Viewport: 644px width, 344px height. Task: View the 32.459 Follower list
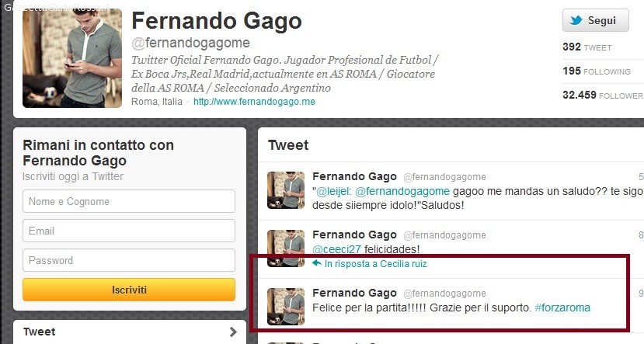coord(603,96)
